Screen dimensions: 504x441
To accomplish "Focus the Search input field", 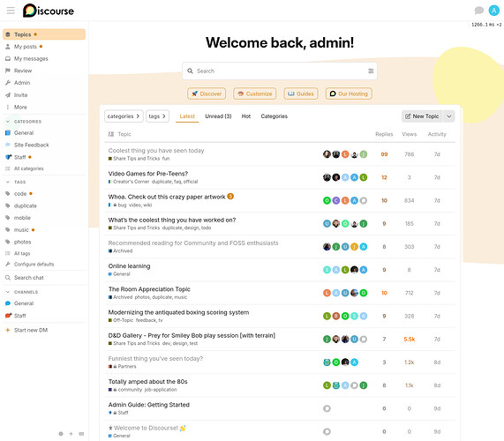I will pos(280,71).
